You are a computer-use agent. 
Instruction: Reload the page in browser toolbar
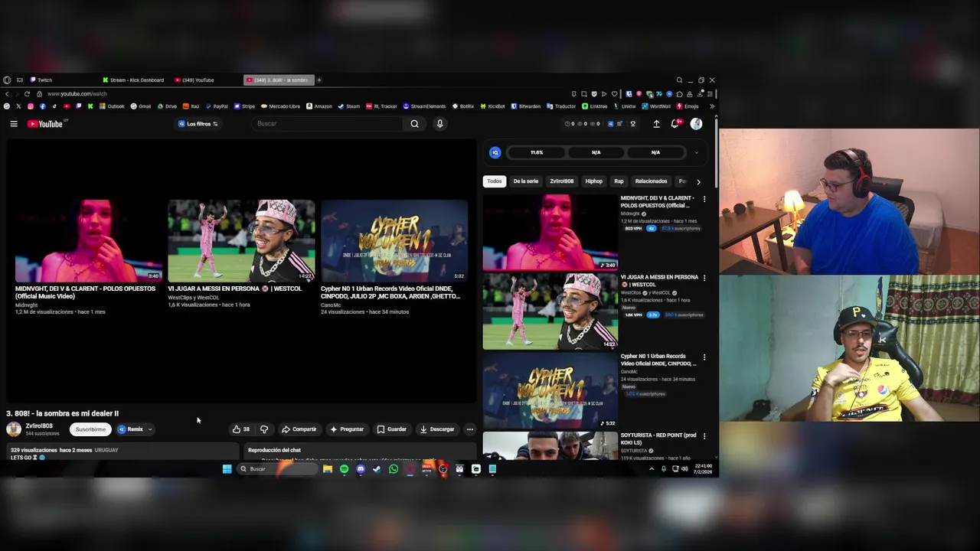28,93
